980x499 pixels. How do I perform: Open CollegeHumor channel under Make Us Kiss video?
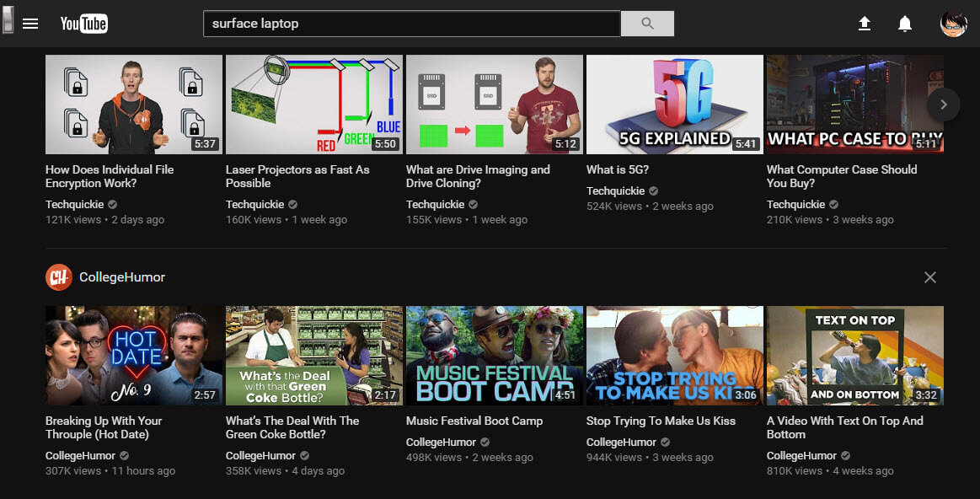click(x=621, y=442)
